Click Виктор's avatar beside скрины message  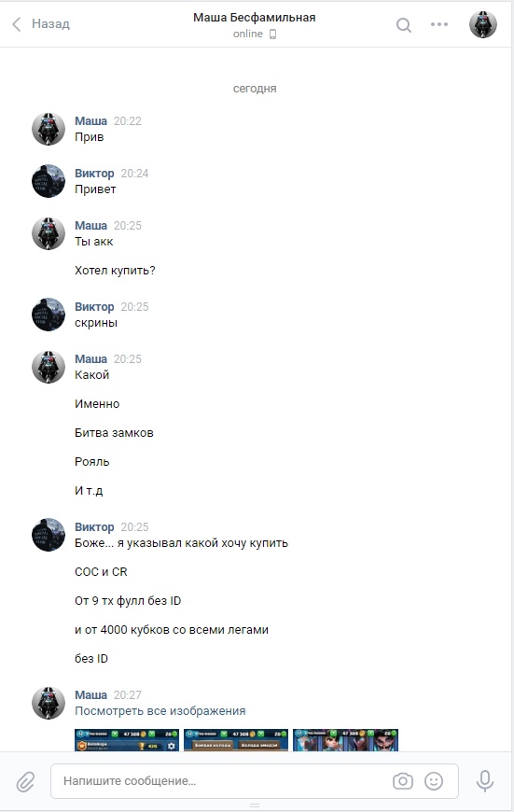coord(49,315)
